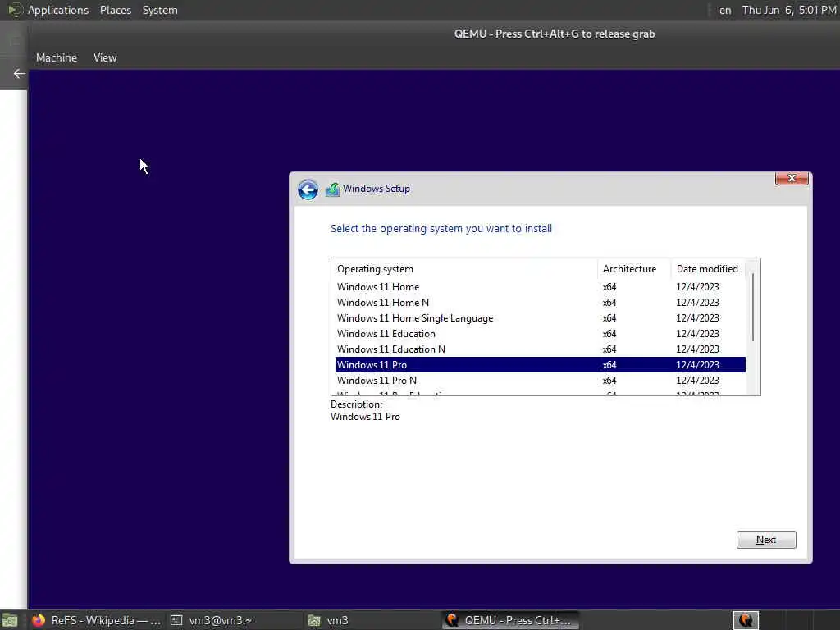
Task: Open the Places menu
Action: tap(115, 10)
